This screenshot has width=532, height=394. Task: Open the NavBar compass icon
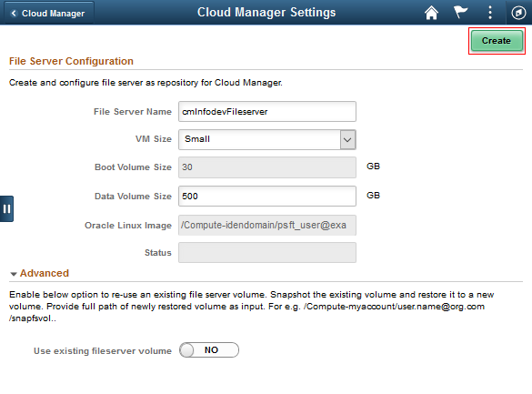pyautogui.click(x=518, y=13)
